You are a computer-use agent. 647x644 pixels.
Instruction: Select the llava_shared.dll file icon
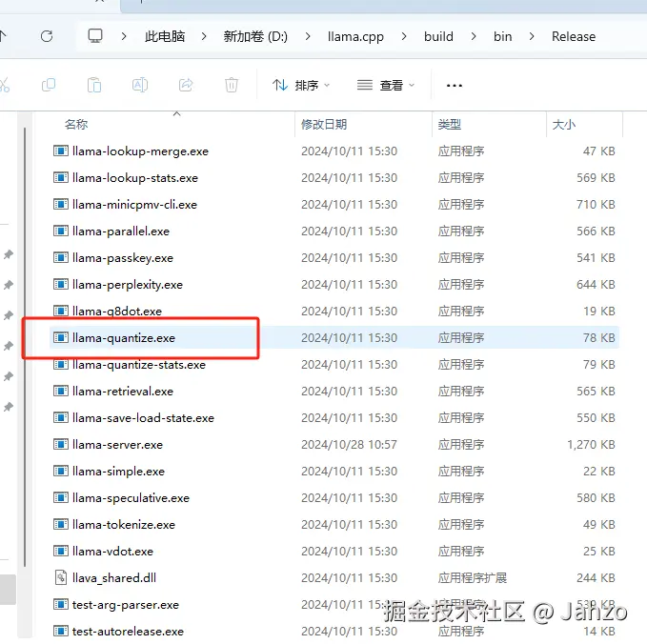click(61, 577)
